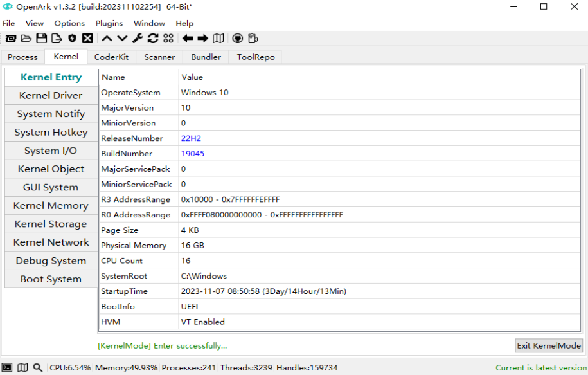The height and width of the screenshot is (375, 588).
Task: Click the floppy disk save icon
Action: (41, 39)
